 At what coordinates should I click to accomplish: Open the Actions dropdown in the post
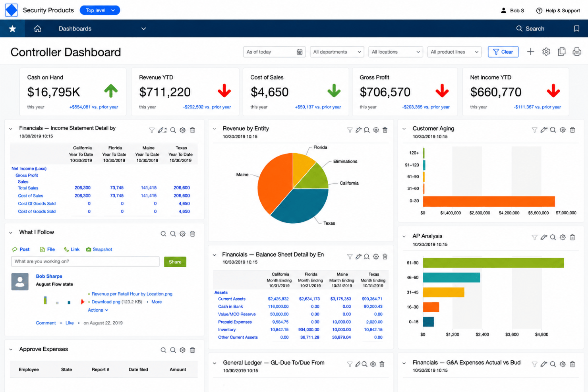(98, 310)
